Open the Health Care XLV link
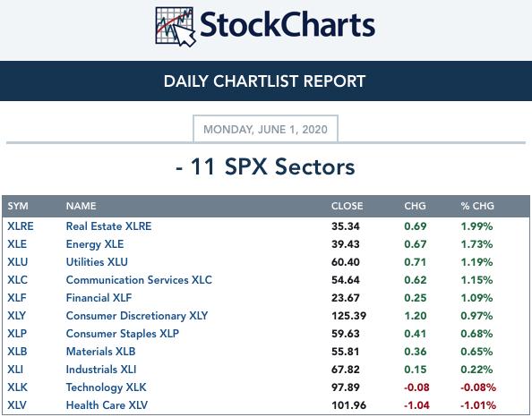 [x=107, y=405]
